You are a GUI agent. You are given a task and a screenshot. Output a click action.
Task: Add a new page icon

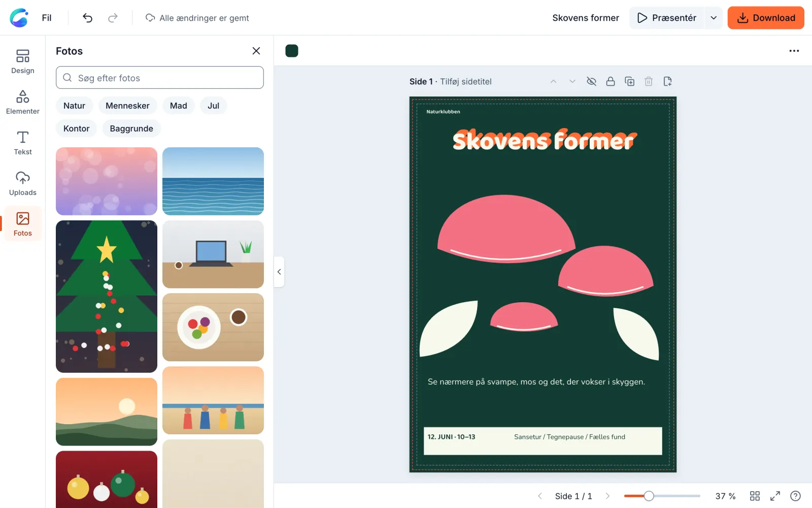(x=667, y=81)
